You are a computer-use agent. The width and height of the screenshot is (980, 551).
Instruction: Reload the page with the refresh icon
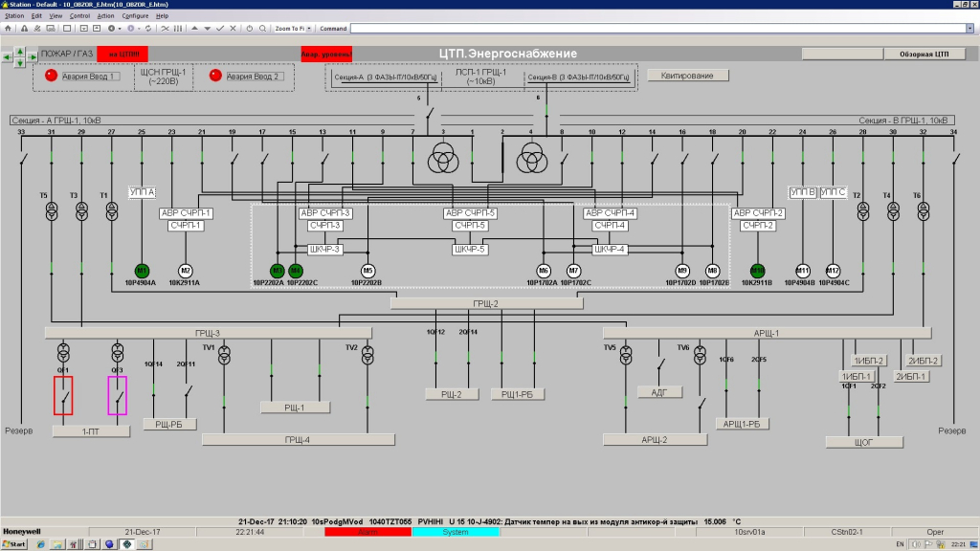pos(148,28)
